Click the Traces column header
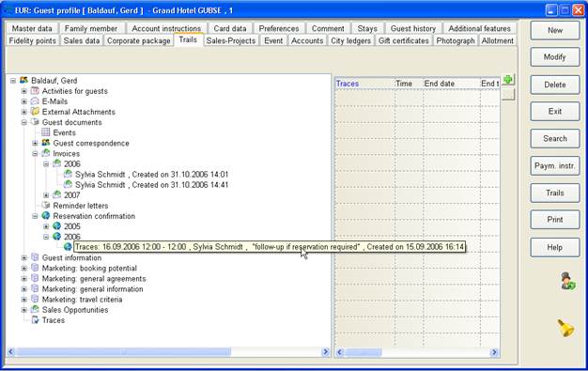The image size is (588, 371). [364, 84]
